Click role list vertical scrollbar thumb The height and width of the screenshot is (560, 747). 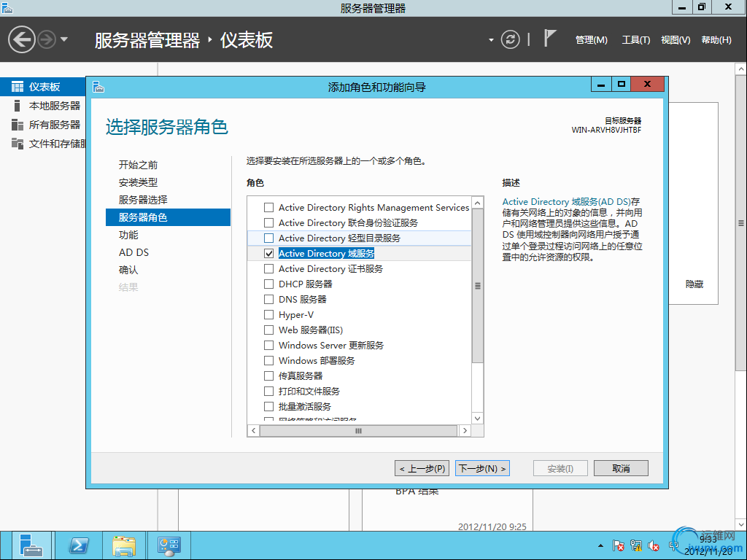click(477, 286)
